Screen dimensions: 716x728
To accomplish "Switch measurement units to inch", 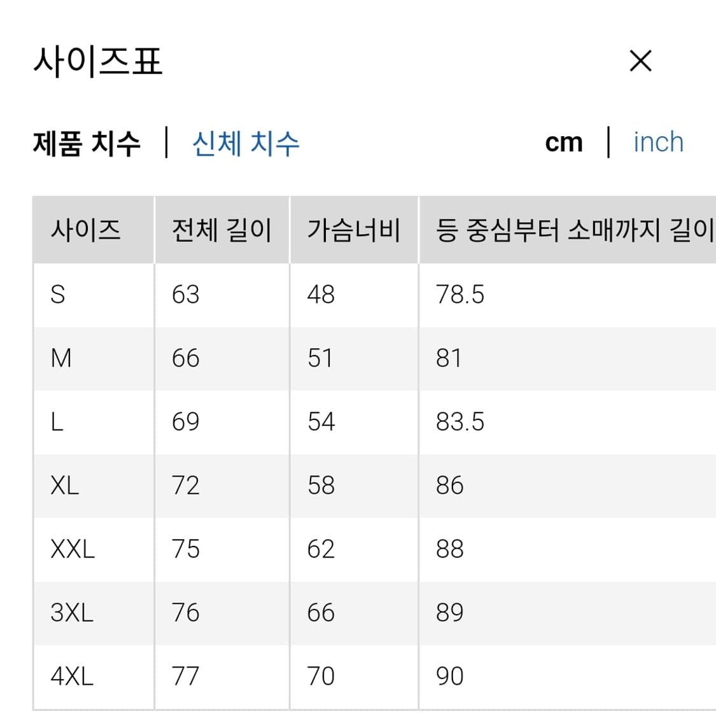I will (x=658, y=142).
